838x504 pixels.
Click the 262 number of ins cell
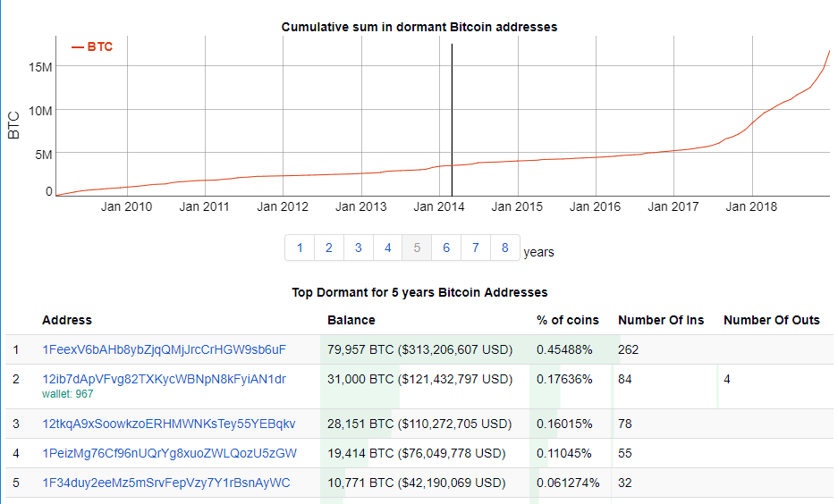pyautogui.click(x=629, y=349)
